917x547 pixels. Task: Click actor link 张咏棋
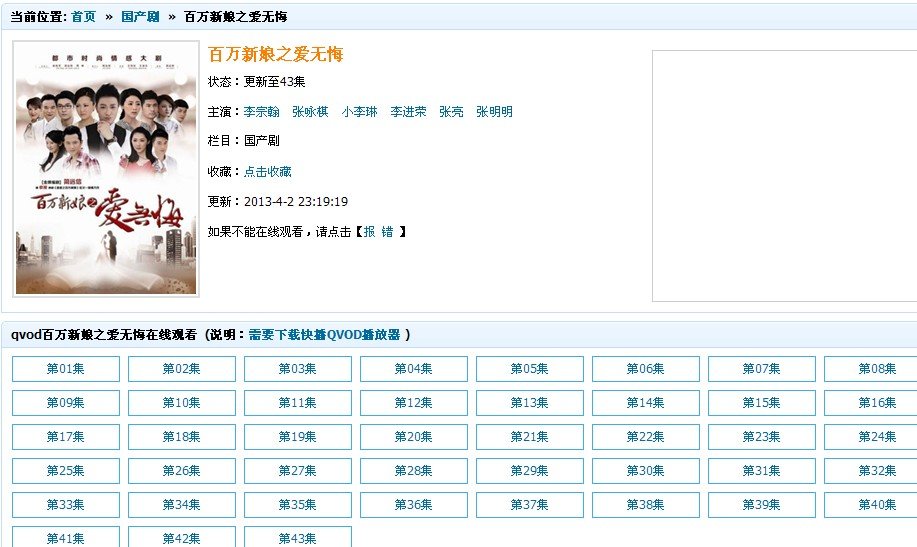[x=310, y=112]
